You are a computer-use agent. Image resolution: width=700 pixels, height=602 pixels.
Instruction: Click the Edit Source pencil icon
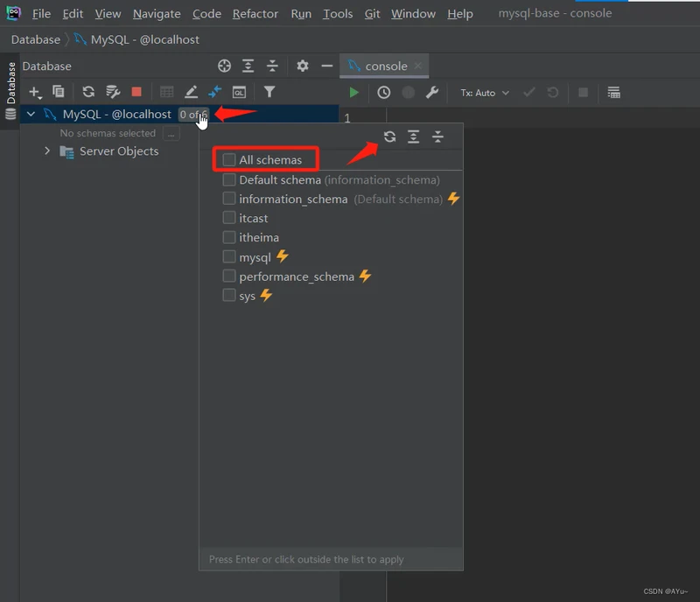[x=191, y=92]
